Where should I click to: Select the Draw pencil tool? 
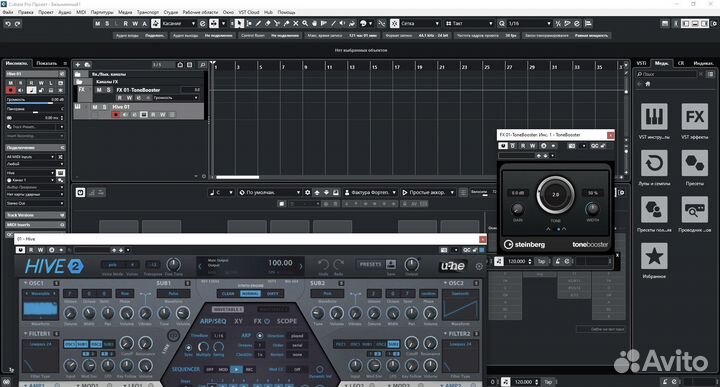click(259, 23)
